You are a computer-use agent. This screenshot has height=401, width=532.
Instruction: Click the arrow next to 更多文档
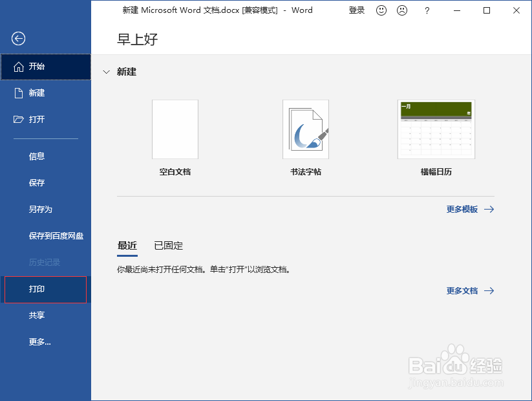click(x=489, y=290)
